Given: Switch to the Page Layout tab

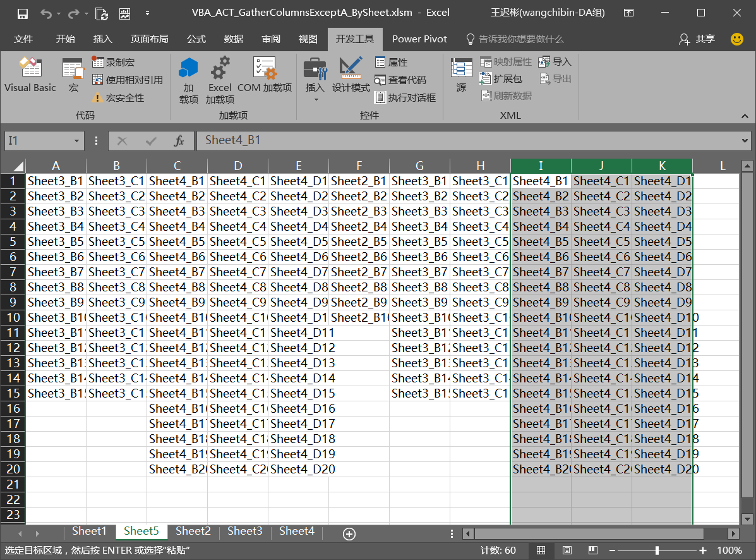Looking at the screenshot, I should tap(150, 39).
